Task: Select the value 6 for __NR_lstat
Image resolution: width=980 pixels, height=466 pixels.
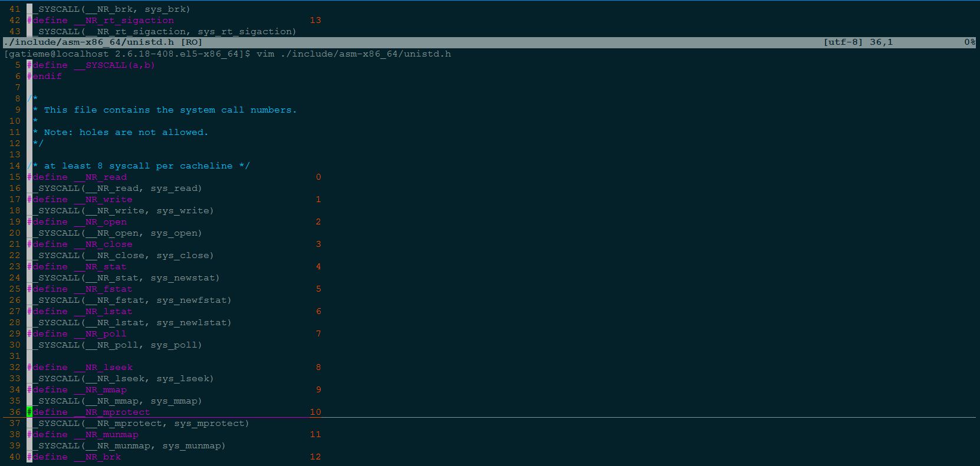Action: (318, 311)
